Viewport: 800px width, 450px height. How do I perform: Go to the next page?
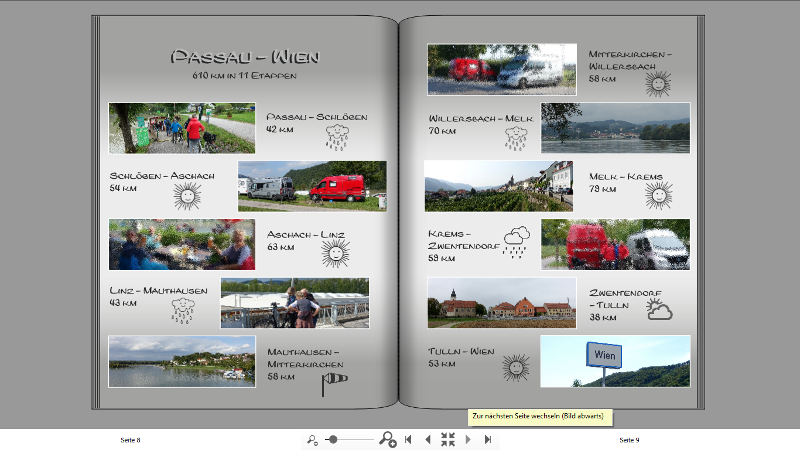(x=468, y=439)
